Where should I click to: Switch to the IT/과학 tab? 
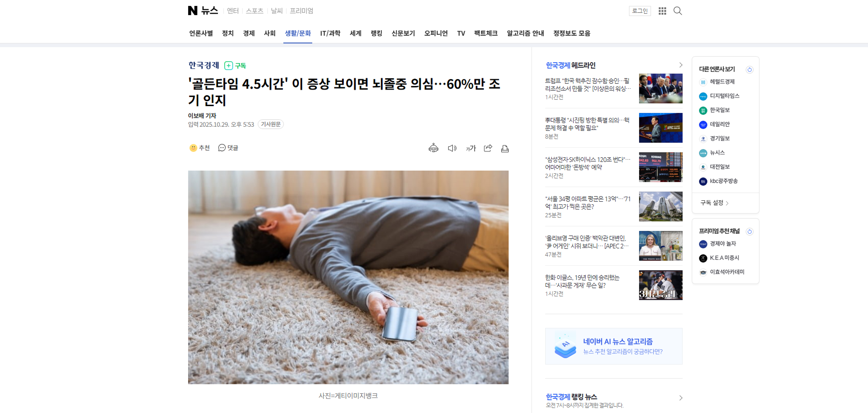pyautogui.click(x=330, y=33)
